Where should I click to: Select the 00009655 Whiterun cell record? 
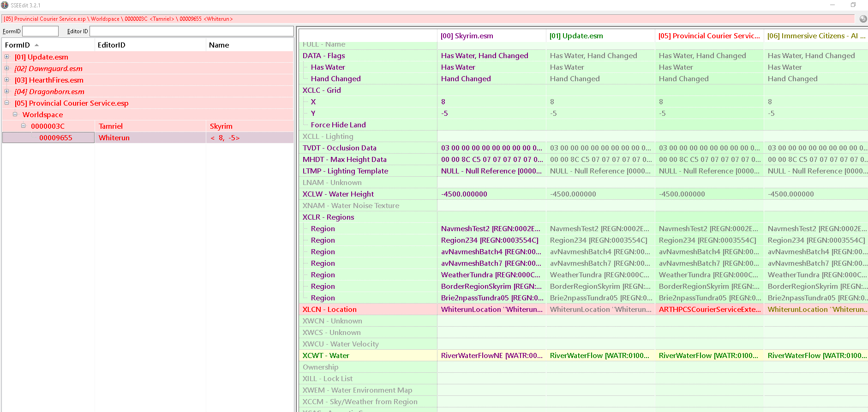click(x=55, y=137)
